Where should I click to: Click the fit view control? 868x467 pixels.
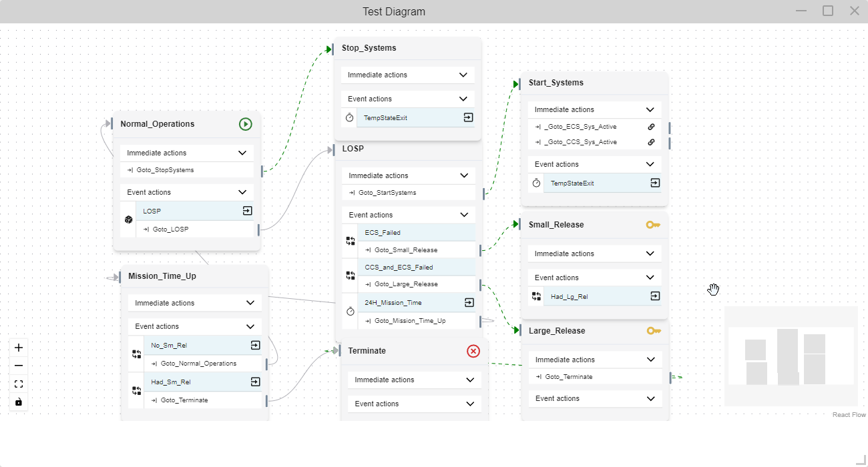(19, 384)
